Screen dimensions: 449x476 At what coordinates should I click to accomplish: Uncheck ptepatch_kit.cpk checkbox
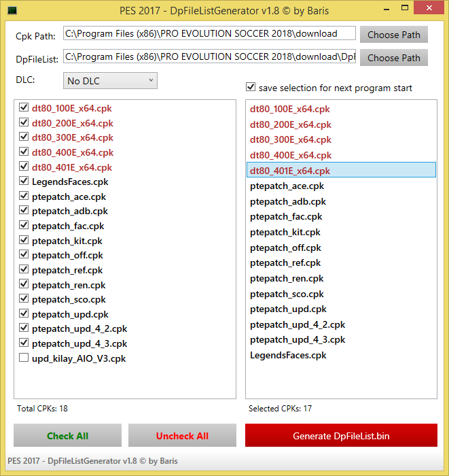coord(24,240)
